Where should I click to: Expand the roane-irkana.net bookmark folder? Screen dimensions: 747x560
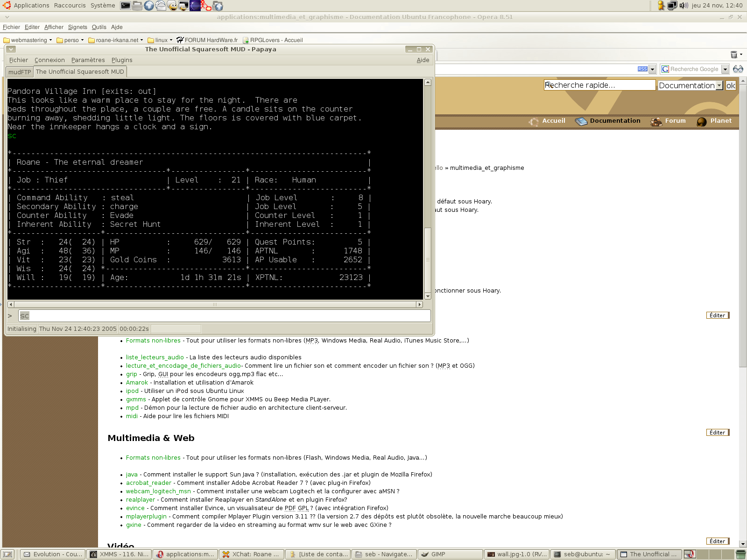pos(116,40)
